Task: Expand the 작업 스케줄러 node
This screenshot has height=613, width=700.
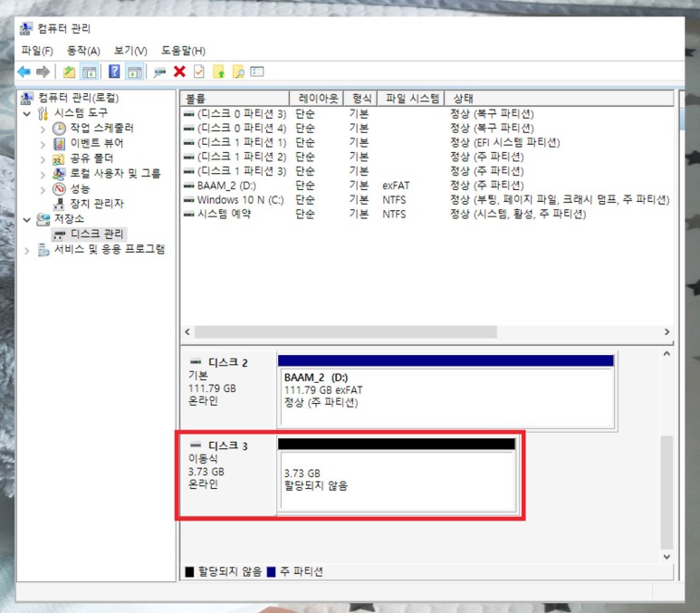Action: (x=43, y=129)
